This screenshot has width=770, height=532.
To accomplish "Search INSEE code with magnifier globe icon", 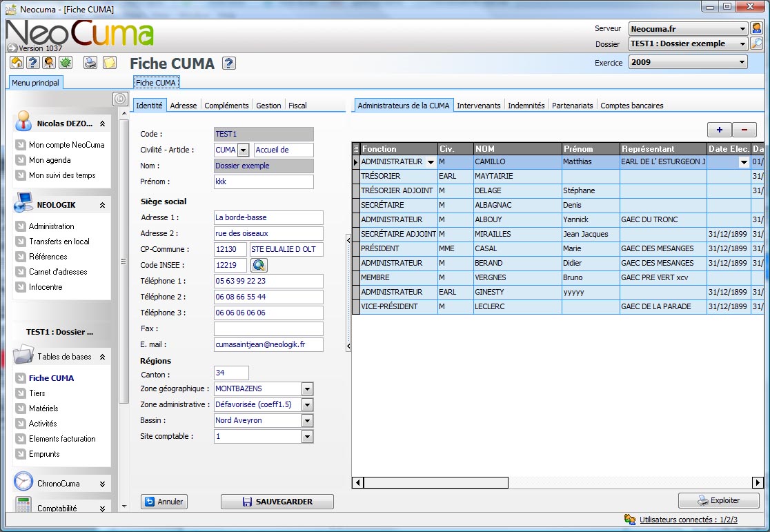I will pos(259,265).
